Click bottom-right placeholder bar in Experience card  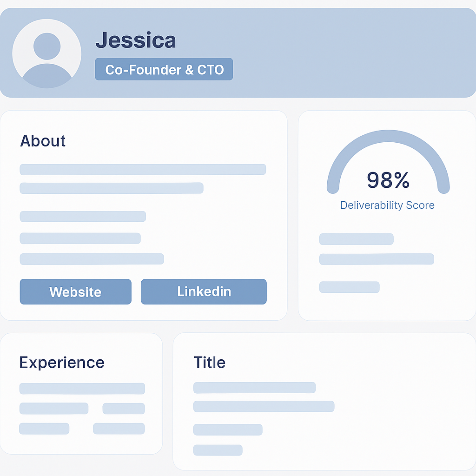click(119, 429)
